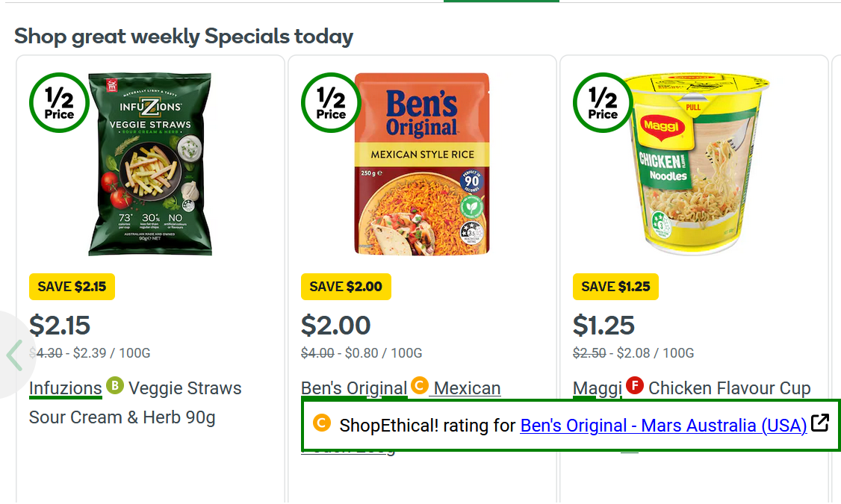This screenshot has width=841, height=504.
Task: Go to previous specials with the left arrow
Action: [13, 354]
